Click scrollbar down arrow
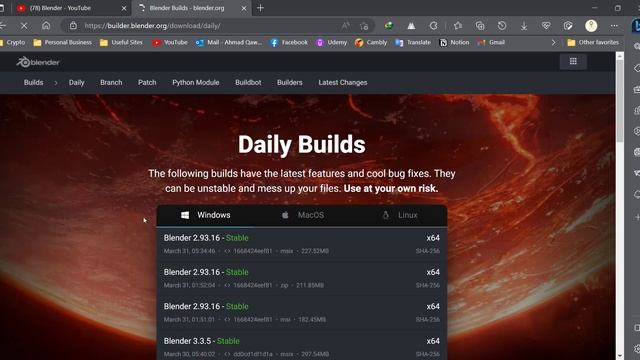Screen dimensions: 640x360 pos(620,356)
